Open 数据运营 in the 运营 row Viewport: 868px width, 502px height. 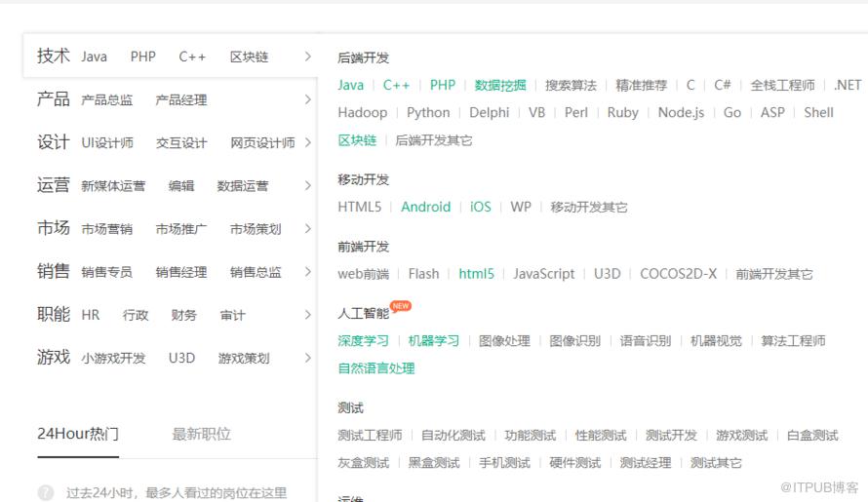click(243, 186)
